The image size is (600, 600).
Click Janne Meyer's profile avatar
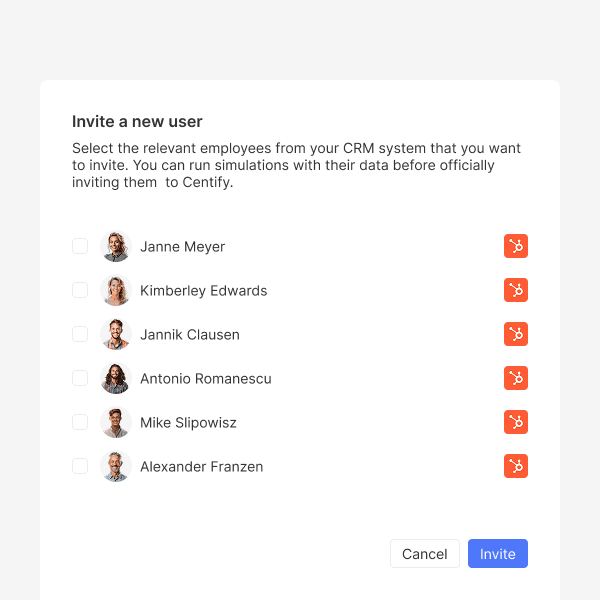coord(116,247)
